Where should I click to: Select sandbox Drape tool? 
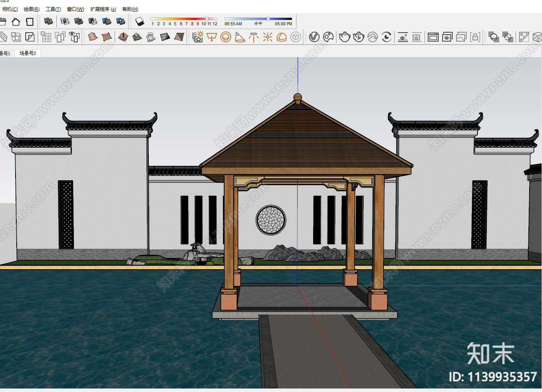pyautogui.click(x=151, y=37)
